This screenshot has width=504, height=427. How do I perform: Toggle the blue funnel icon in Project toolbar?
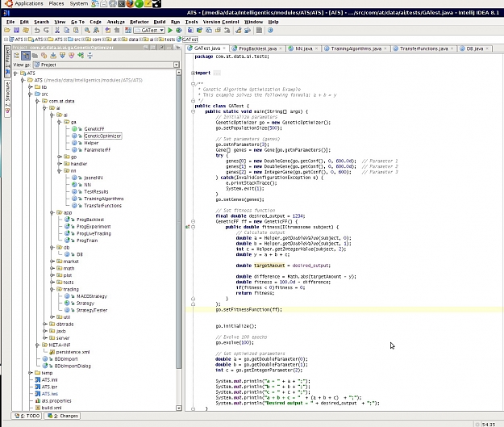[x=62, y=56]
